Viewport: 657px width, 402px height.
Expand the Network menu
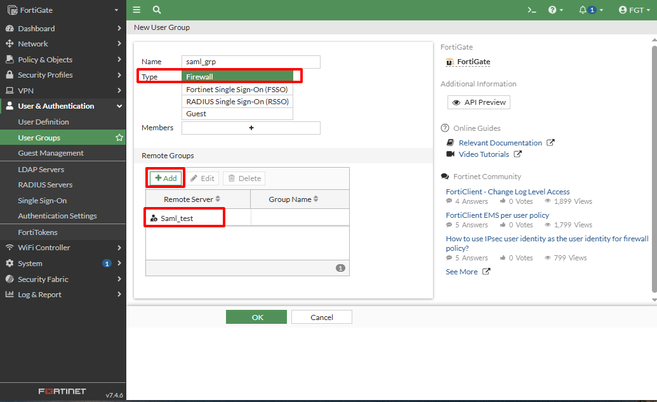[x=63, y=44]
